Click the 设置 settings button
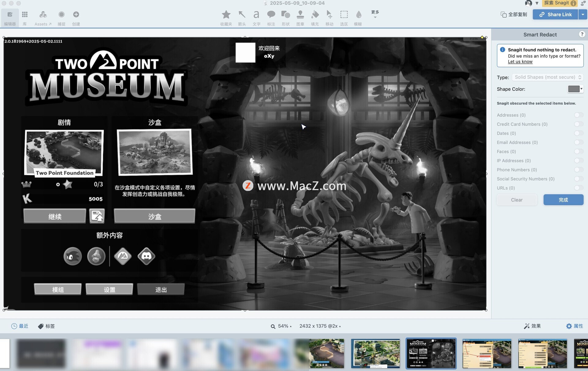The width and height of the screenshot is (588, 371). (x=109, y=289)
